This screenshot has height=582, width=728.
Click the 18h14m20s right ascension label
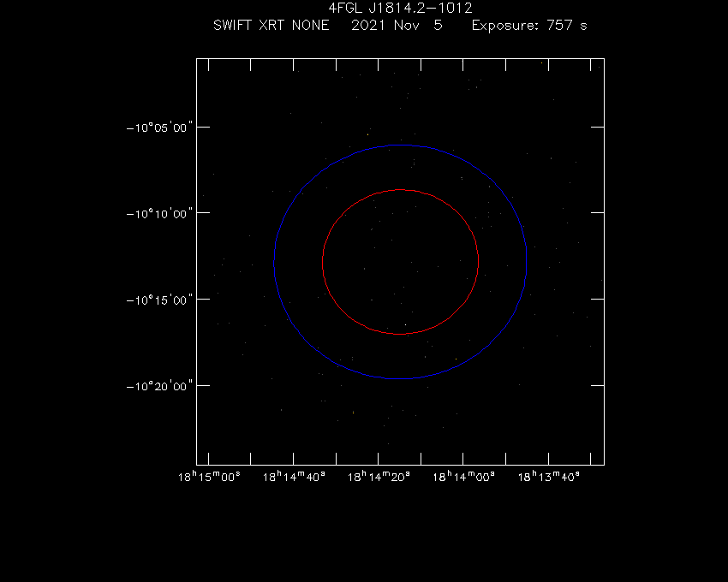click(379, 477)
